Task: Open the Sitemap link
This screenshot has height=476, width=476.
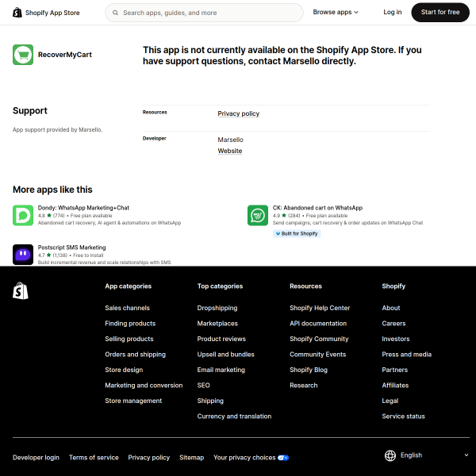Action: [x=191, y=458]
